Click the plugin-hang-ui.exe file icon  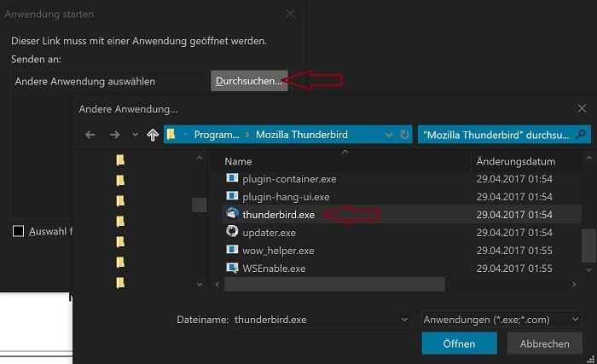point(232,196)
